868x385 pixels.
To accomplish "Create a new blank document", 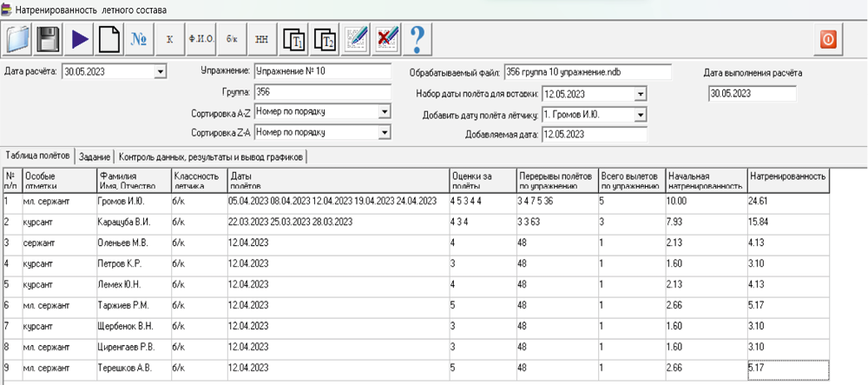I will (x=109, y=38).
